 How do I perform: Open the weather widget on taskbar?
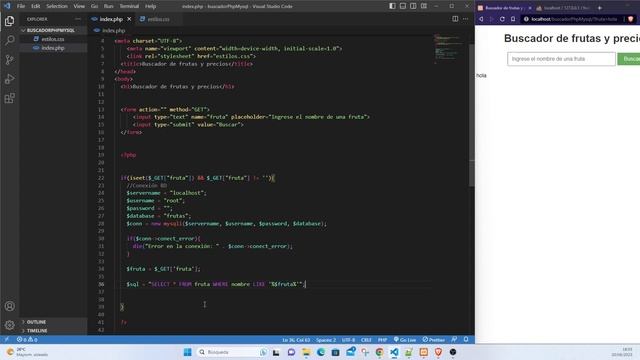coord(27,352)
